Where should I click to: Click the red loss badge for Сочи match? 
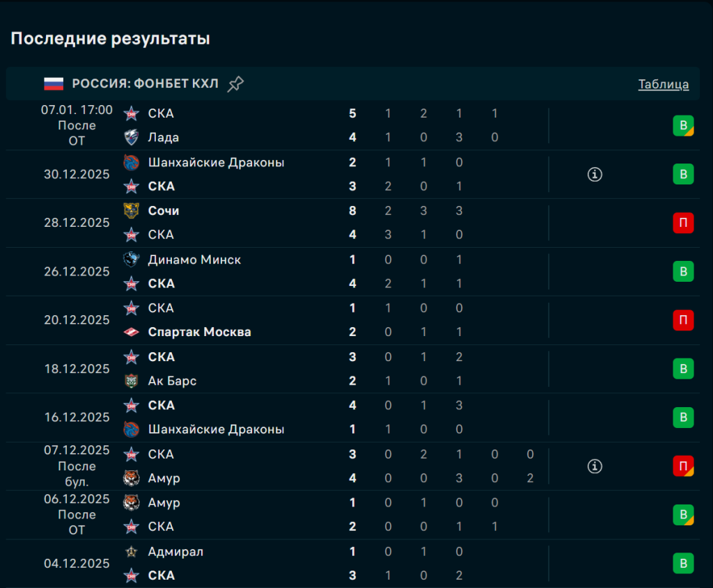(x=683, y=223)
